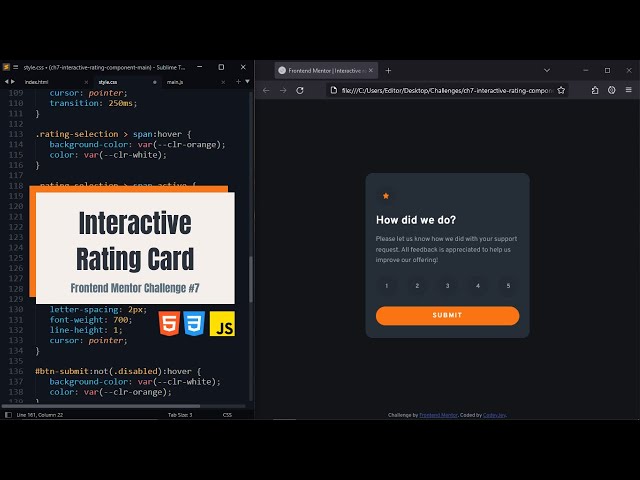Click the file page icon in address bar
640x480 pixels.
pos(333,90)
